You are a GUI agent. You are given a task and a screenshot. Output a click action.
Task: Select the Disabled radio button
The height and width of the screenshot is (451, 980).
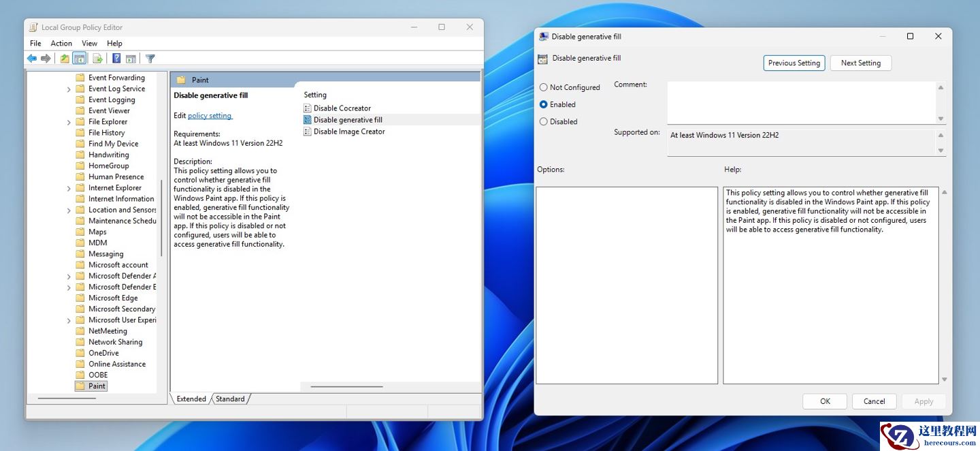click(x=543, y=121)
